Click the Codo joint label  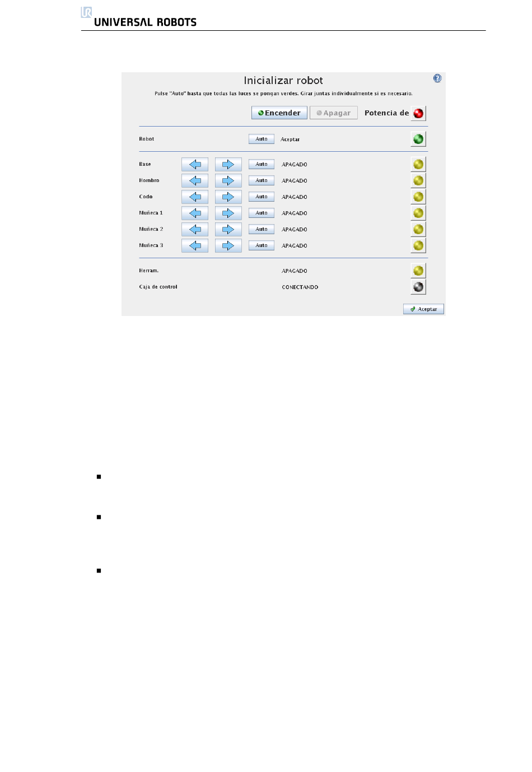click(x=146, y=197)
